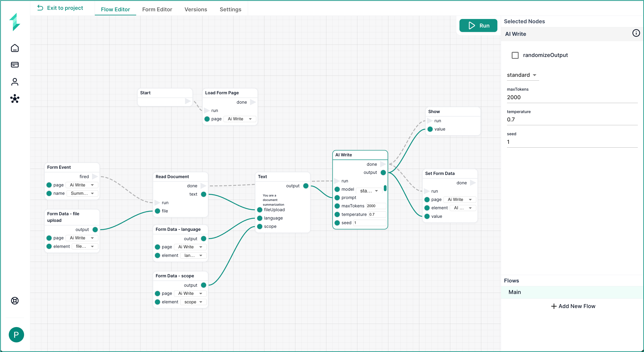Viewport: 644px width, 352px height.
Task: Click Load Form Page done arrow port
Action: [253, 102]
